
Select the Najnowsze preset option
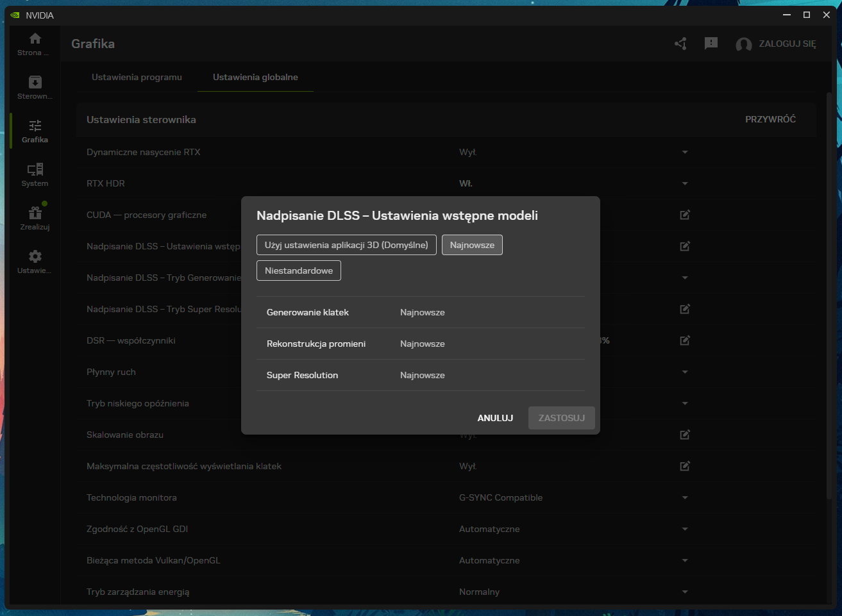pos(472,245)
